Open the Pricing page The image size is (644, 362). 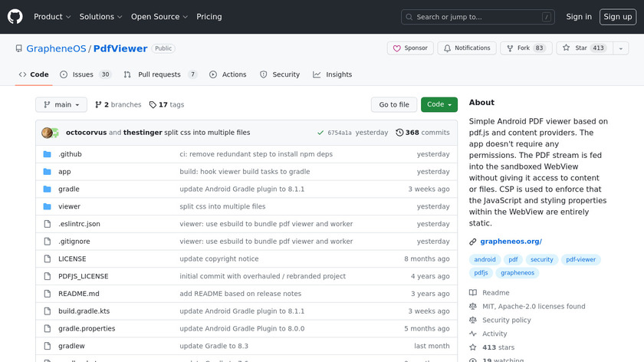click(209, 17)
